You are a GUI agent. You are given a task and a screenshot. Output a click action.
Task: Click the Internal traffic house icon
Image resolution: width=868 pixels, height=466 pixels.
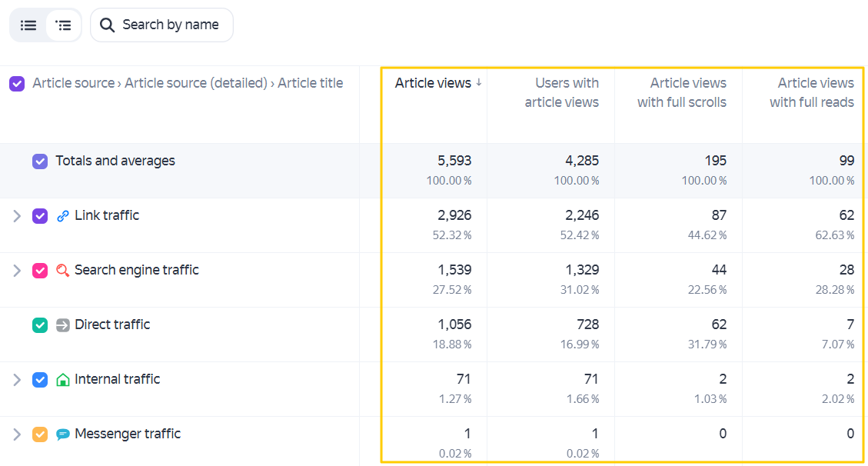[x=62, y=380]
